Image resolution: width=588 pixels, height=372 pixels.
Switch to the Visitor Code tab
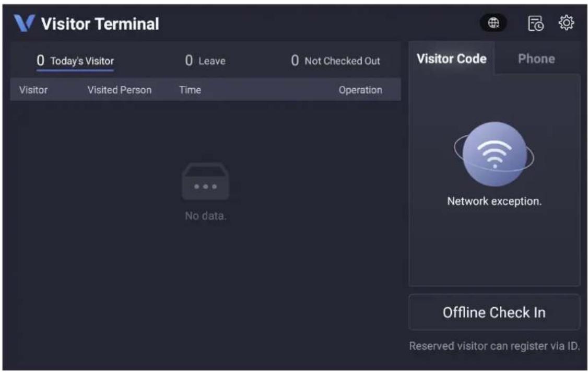click(x=452, y=59)
